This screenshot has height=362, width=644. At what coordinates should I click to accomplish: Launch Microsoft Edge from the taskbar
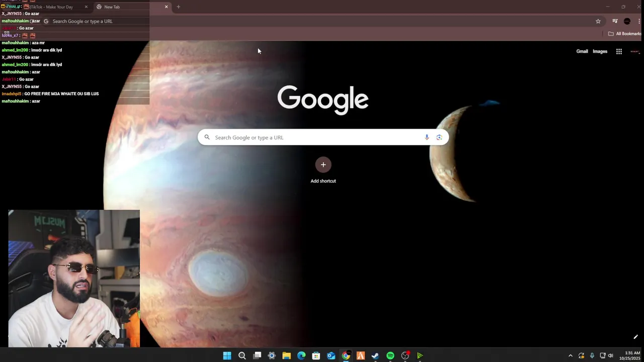point(301,356)
